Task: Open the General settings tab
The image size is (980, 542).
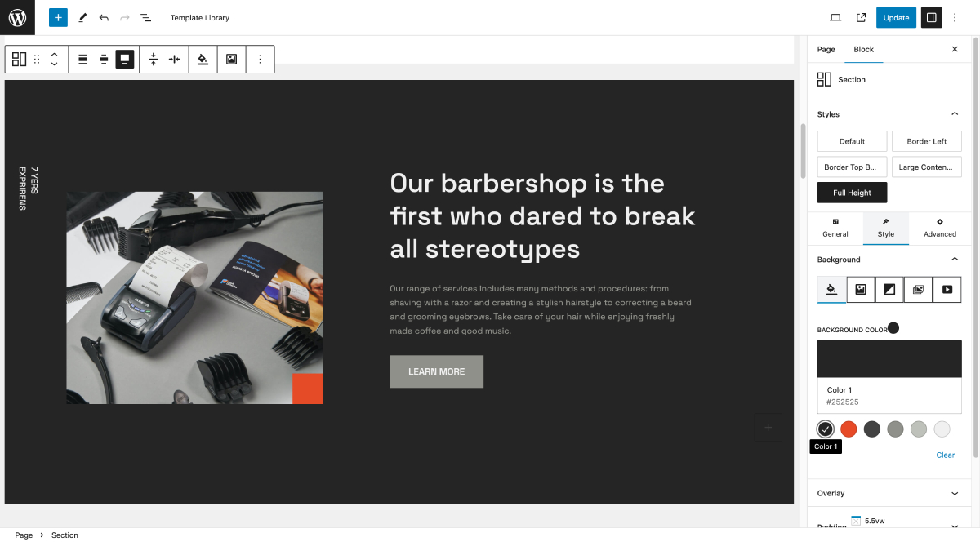Action: (835, 229)
